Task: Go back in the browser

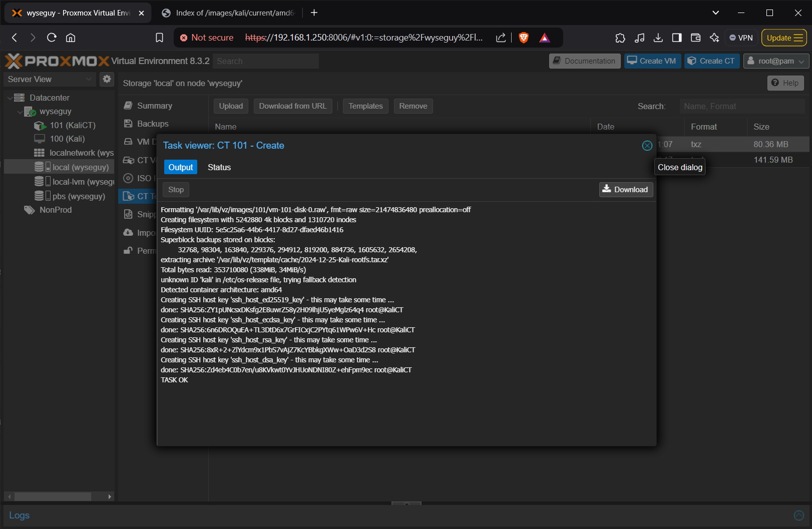Action: (x=15, y=38)
